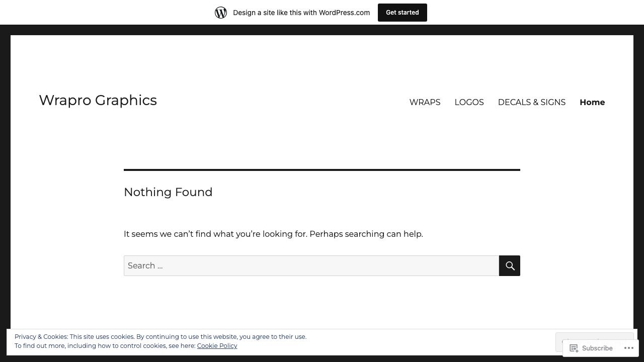The image size is (644, 362).
Task: Navigate to Home in the menu
Action: point(592,102)
